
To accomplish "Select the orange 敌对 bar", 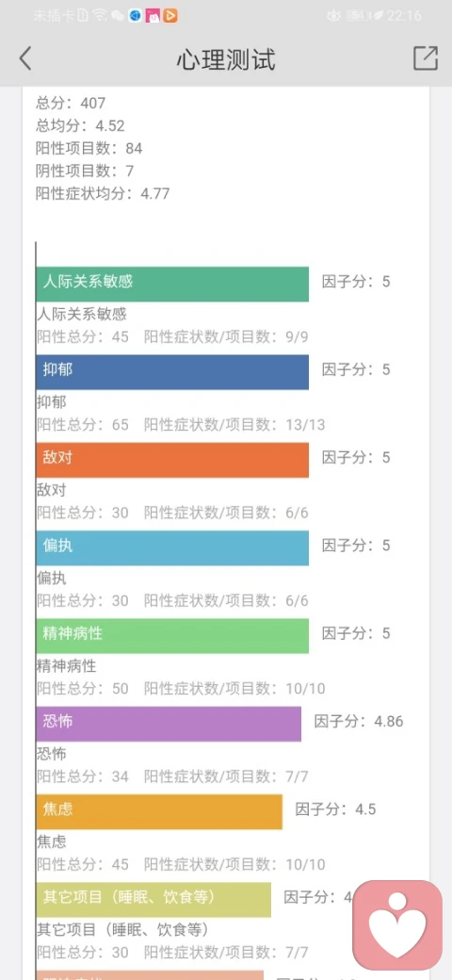I will point(172,460).
